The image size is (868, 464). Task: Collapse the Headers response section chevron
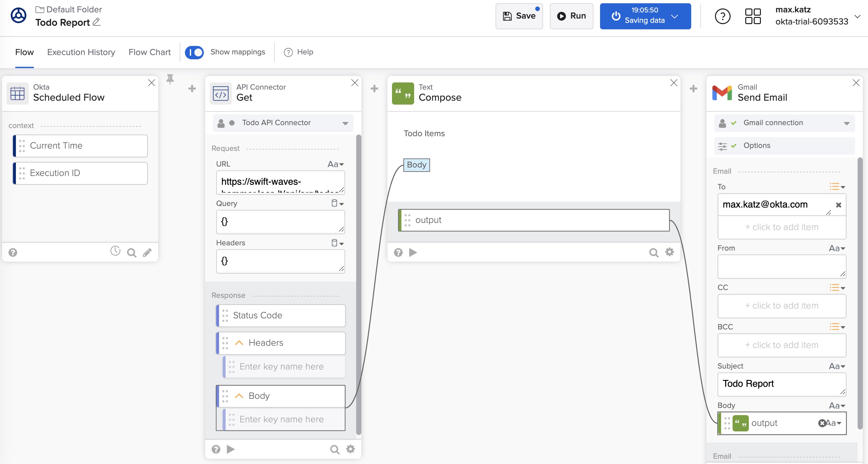239,342
